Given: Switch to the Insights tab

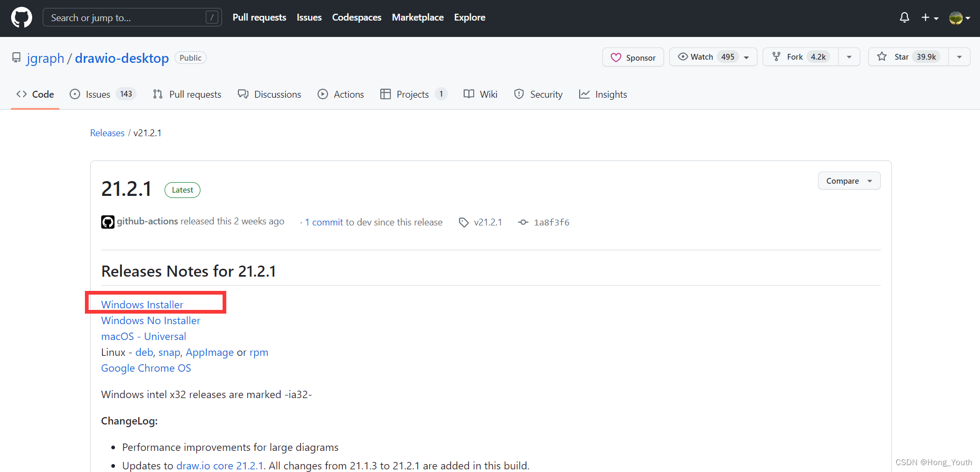Looking at the screenshot, I should click(603, 94).
